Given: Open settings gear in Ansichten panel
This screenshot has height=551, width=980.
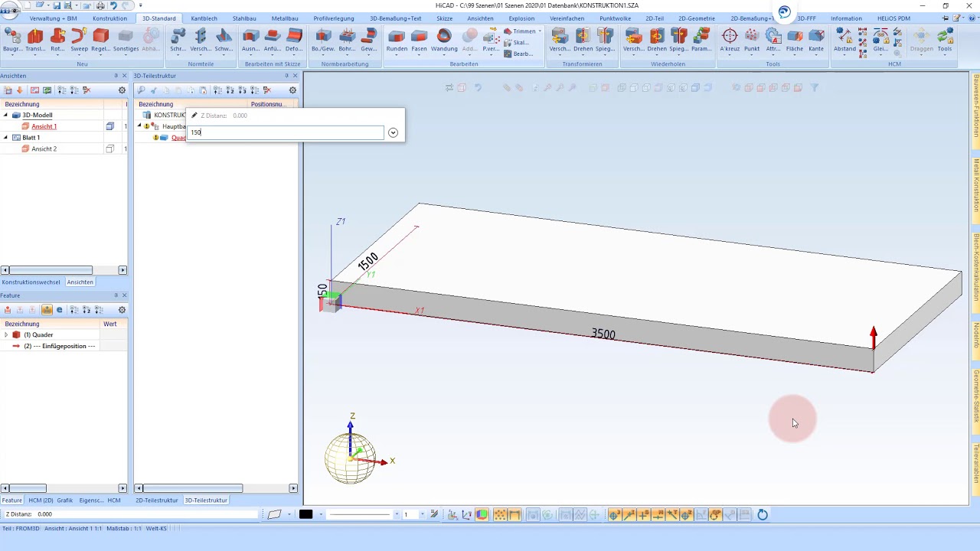Looking at the screenshot, I should pos(122,90).
